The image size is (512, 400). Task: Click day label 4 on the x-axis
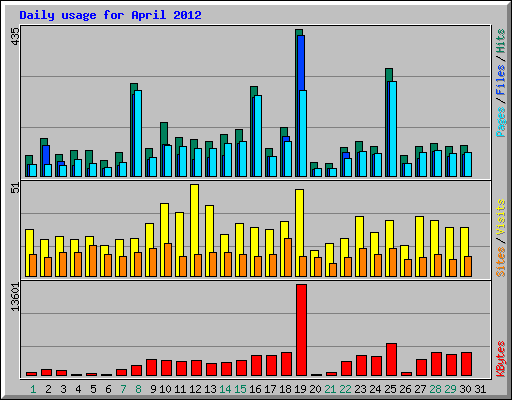point(78,389)
